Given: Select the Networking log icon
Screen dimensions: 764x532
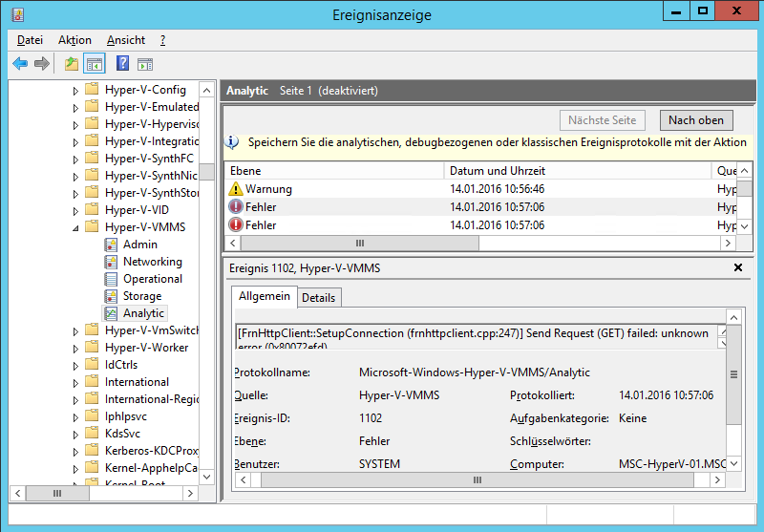Looking at the screenshot, I should tap(111, 262).
